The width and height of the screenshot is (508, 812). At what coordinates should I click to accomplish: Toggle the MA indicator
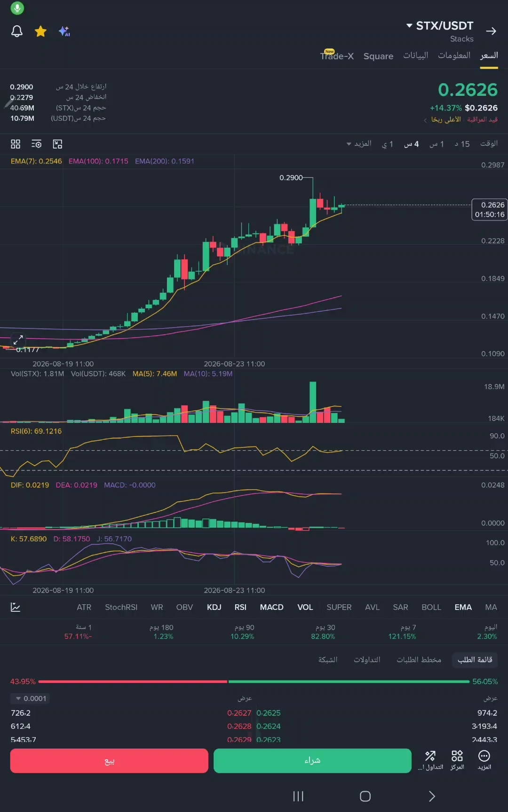point(491,607)
